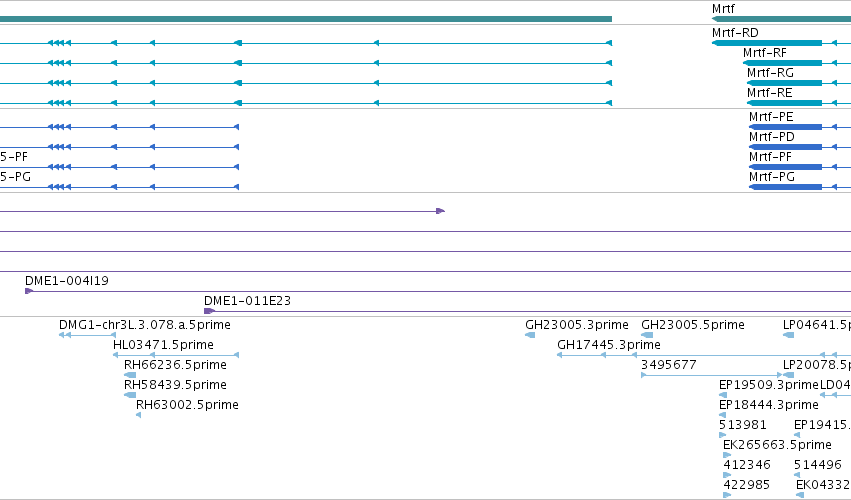Select DMG1-chr3L.3.078.a.5prime EST feature
The image size is (851, 500).
tap(87, 335)
